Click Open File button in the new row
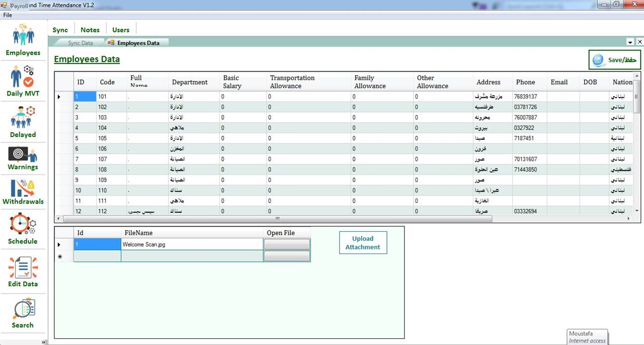The image size is (644, 345). 287,256
